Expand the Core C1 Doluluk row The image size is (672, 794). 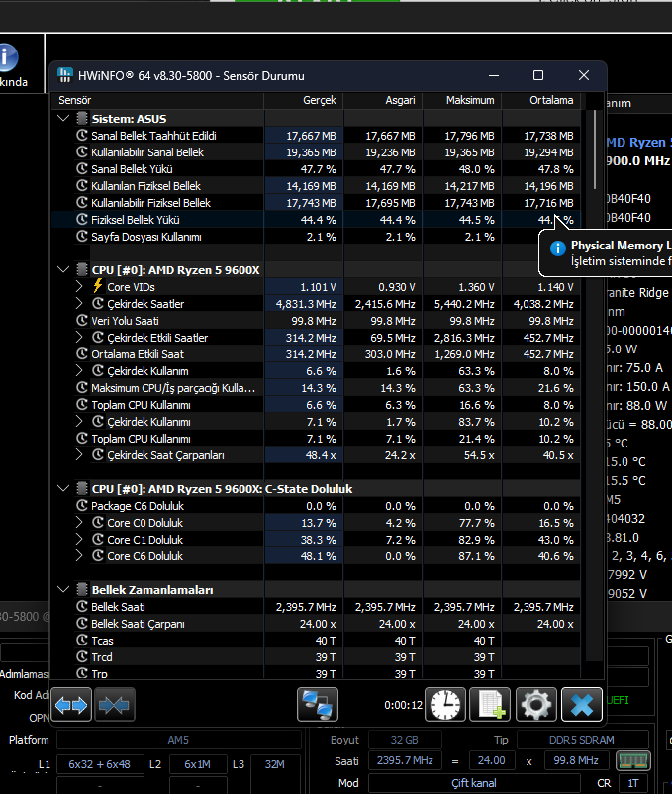click(x=79, y=540)
